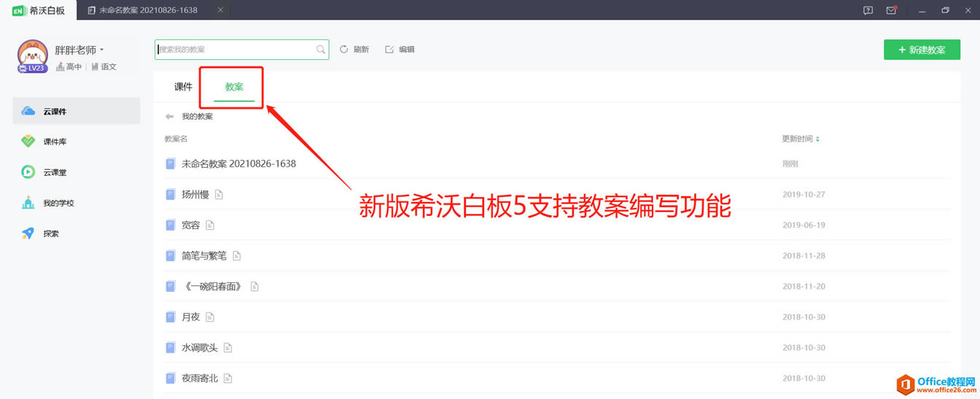Click the 希沃白板 logo icon
The width and height of the screenshot is (980, 399).
(x=20, y=10)
